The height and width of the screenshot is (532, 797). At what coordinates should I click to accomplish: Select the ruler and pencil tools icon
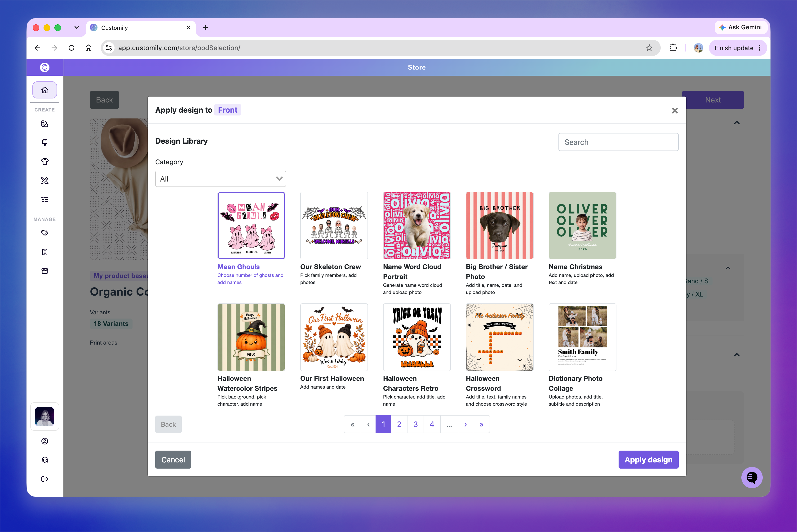[x=44, y=181]
